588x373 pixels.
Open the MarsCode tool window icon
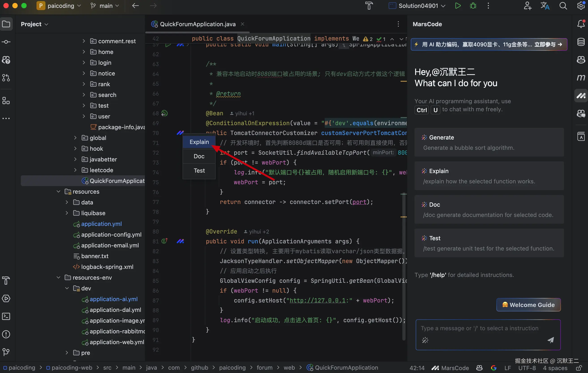point(581,96)
